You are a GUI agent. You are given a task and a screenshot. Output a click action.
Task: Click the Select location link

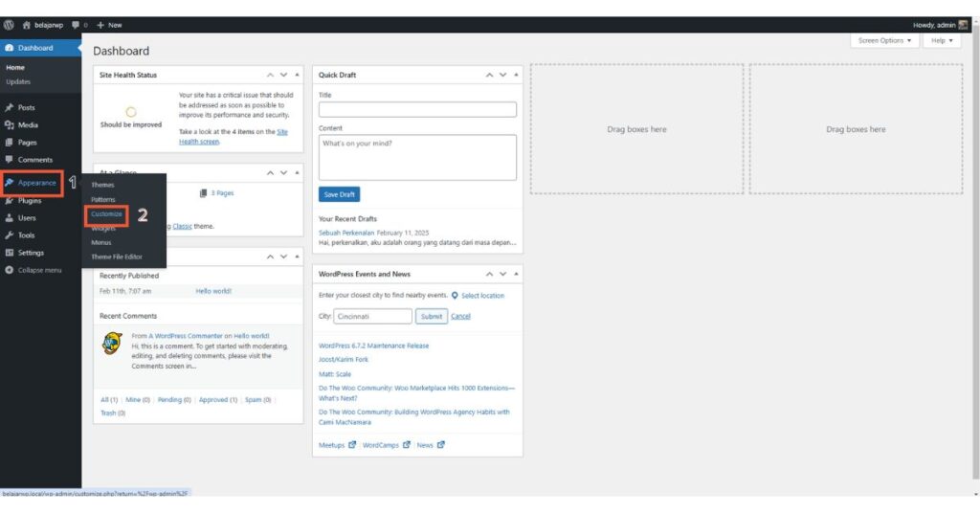tap(482, 296)
